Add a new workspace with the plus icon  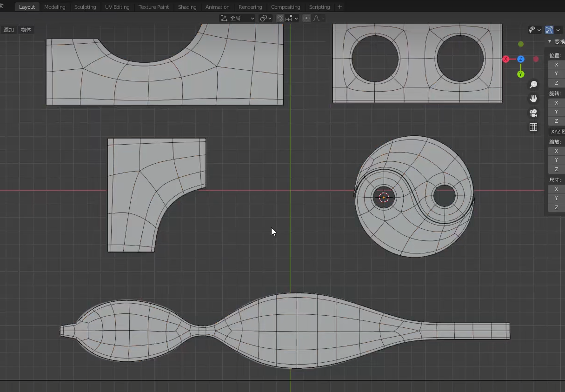pos(339,7)
